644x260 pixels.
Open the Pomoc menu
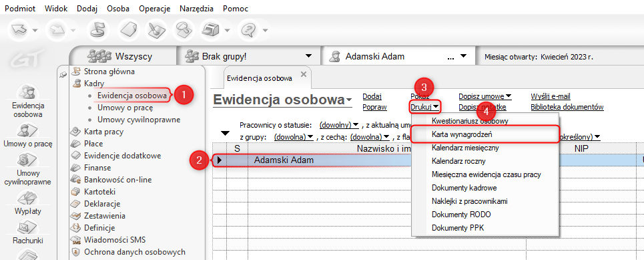(x=236, y=9)
